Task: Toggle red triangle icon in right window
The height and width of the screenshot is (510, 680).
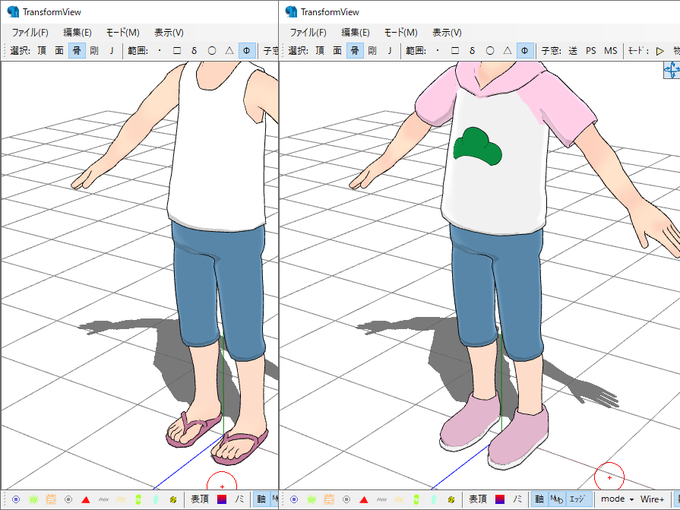Action: point(364,500)
